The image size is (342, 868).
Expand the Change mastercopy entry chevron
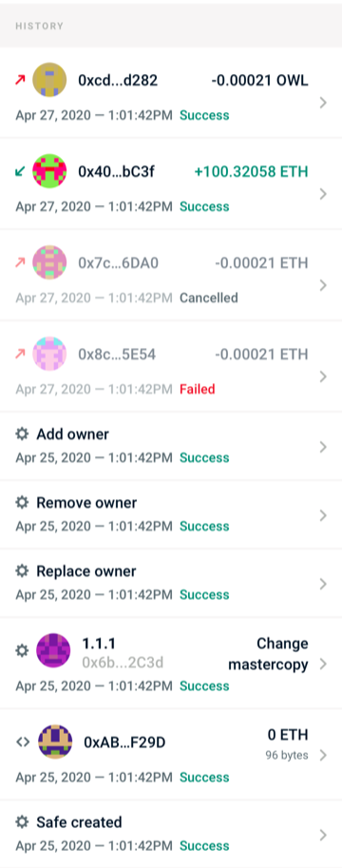(324, 664)
